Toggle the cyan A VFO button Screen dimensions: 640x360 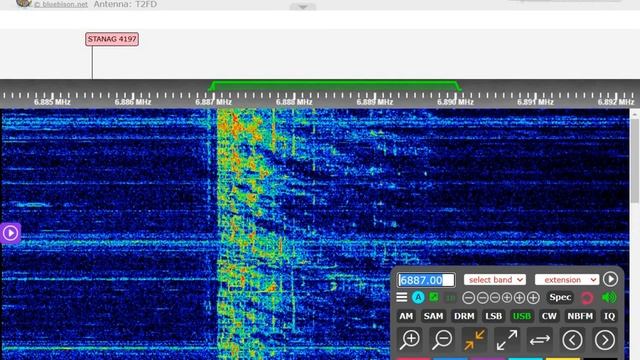pos(418,298)
